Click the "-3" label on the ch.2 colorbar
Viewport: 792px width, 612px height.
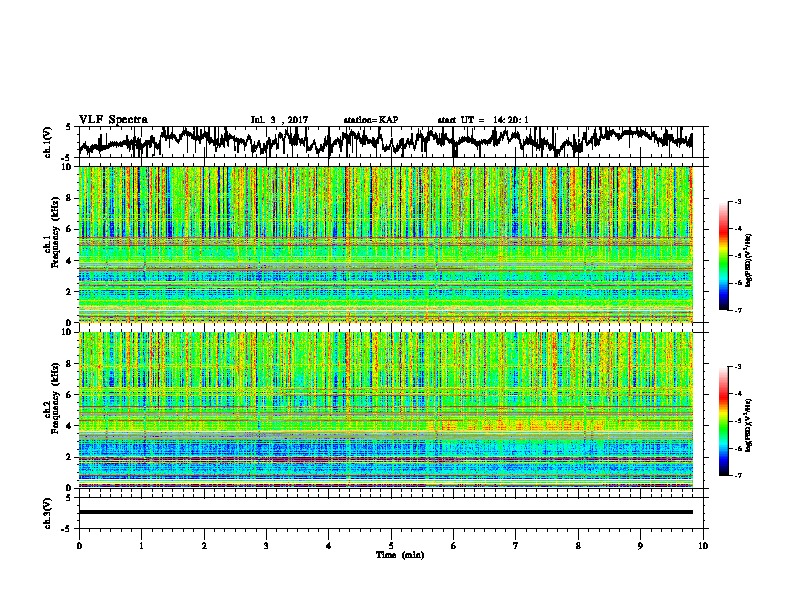(x=738, y=367)
